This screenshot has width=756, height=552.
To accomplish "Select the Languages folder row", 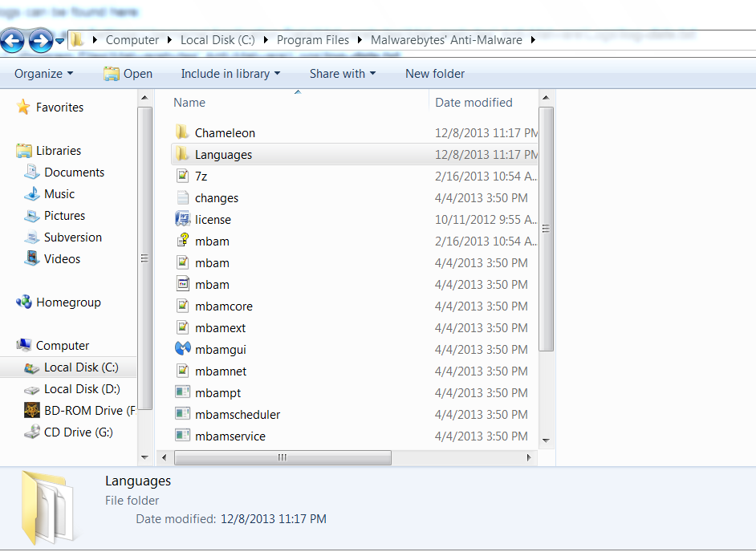I will (355, 154).
